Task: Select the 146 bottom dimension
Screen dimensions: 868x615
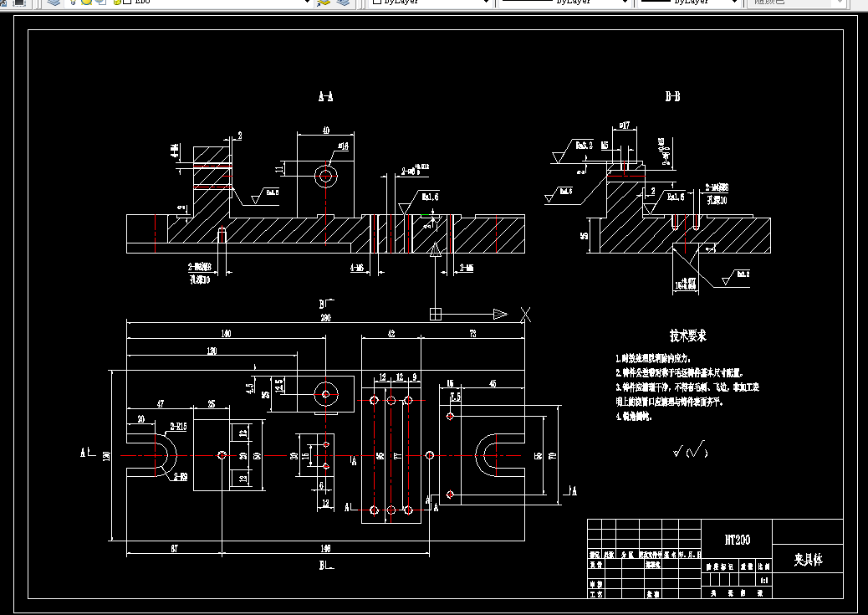Action: 325,549
